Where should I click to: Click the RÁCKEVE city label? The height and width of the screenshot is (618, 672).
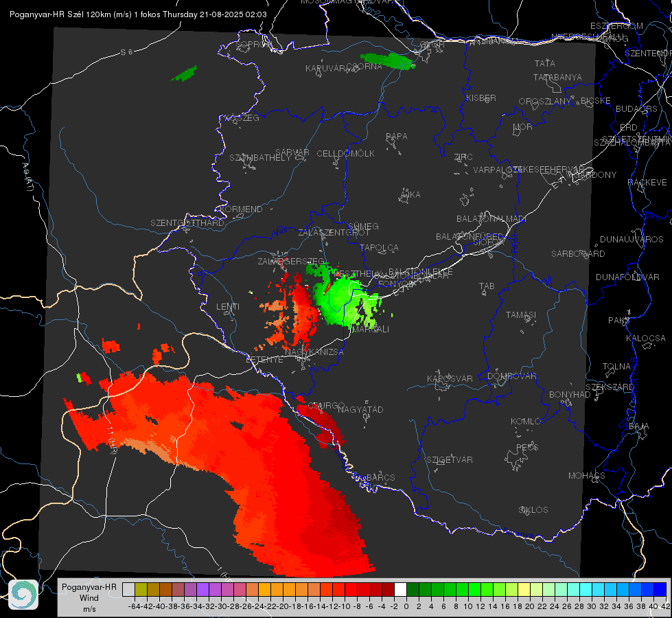[x=647, y=182]
